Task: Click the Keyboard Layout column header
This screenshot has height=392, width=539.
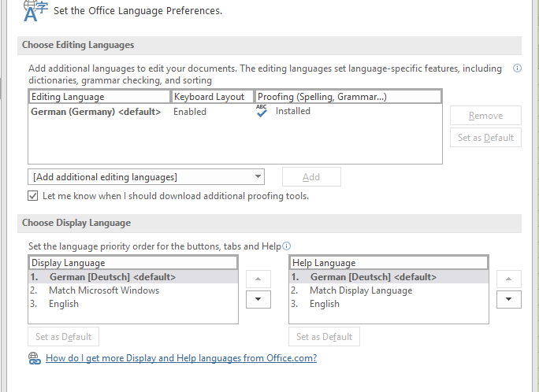Action: 213,97
